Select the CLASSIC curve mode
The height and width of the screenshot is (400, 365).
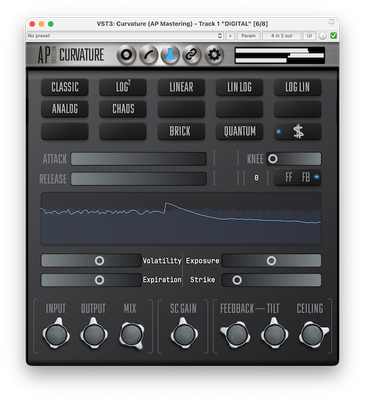[x=65, y=87]
